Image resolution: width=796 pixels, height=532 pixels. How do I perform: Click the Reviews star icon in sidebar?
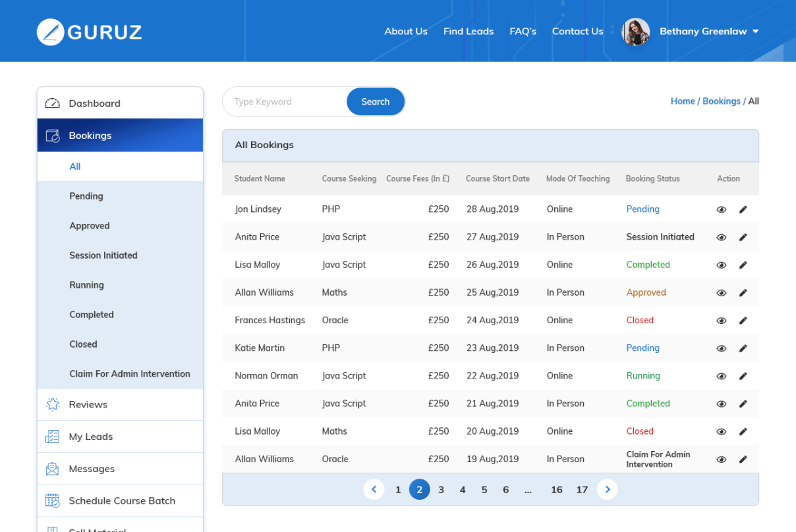(53, 404)
